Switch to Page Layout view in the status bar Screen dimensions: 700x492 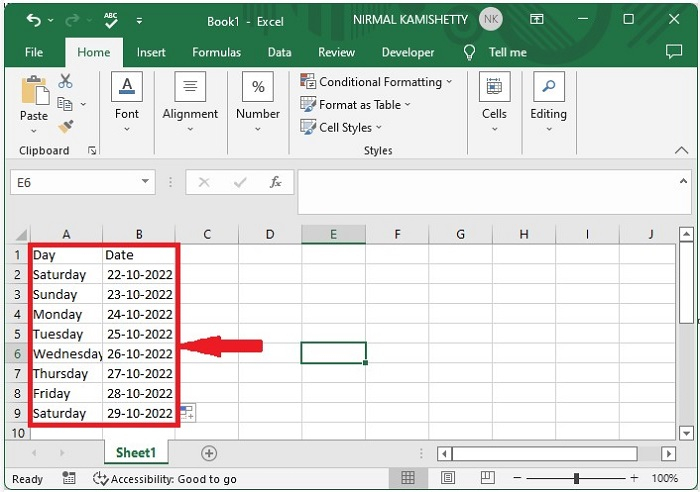point(448,479)
